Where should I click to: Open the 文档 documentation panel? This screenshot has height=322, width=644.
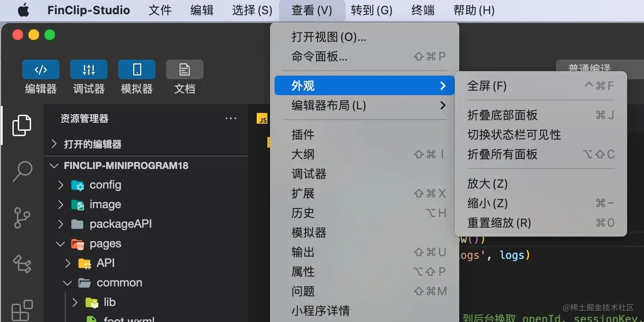point(184,78)
